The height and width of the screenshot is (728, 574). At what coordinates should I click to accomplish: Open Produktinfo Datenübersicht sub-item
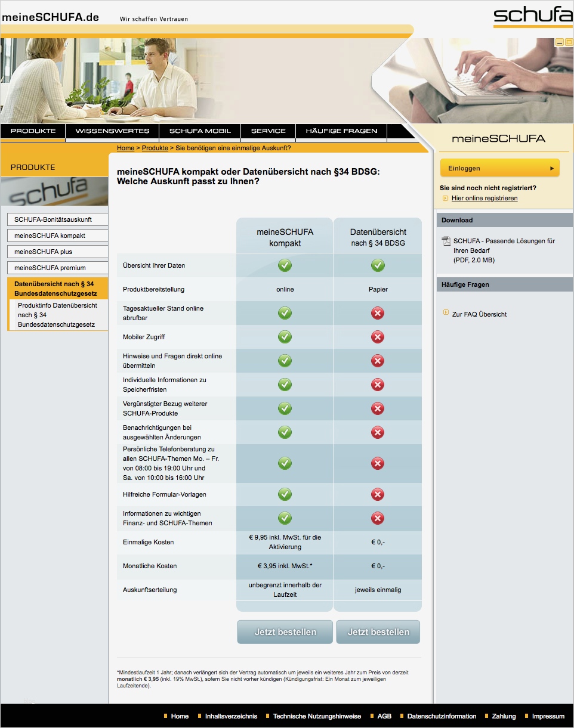(x=58, y=315)
